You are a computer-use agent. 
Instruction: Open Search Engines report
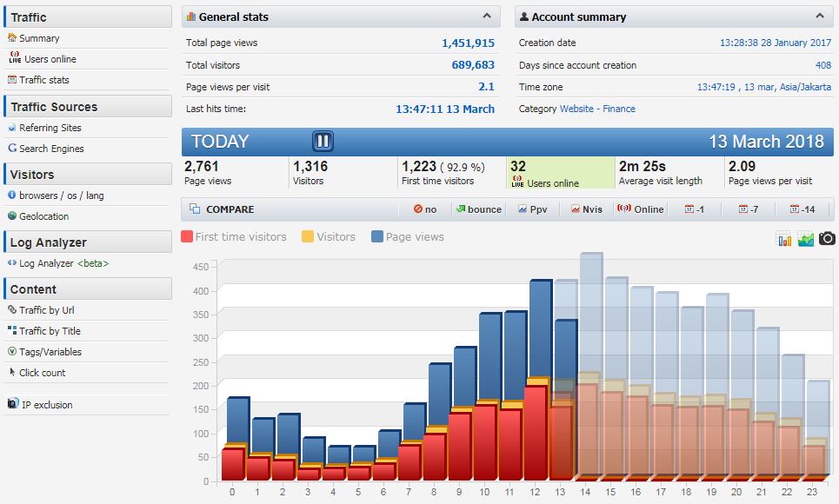[x=51, y=149]
